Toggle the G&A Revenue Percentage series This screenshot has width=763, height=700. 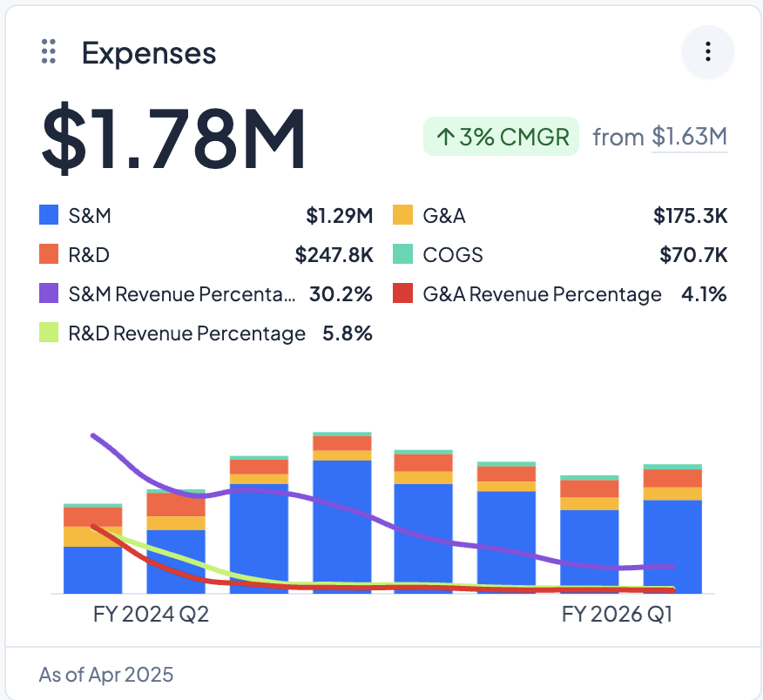tap(542, 294)
